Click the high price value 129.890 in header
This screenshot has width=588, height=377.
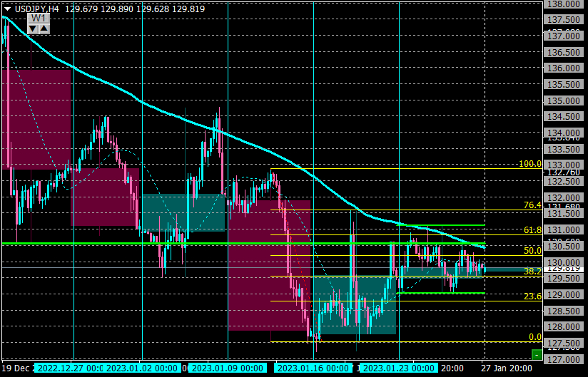tap(117, 9)
